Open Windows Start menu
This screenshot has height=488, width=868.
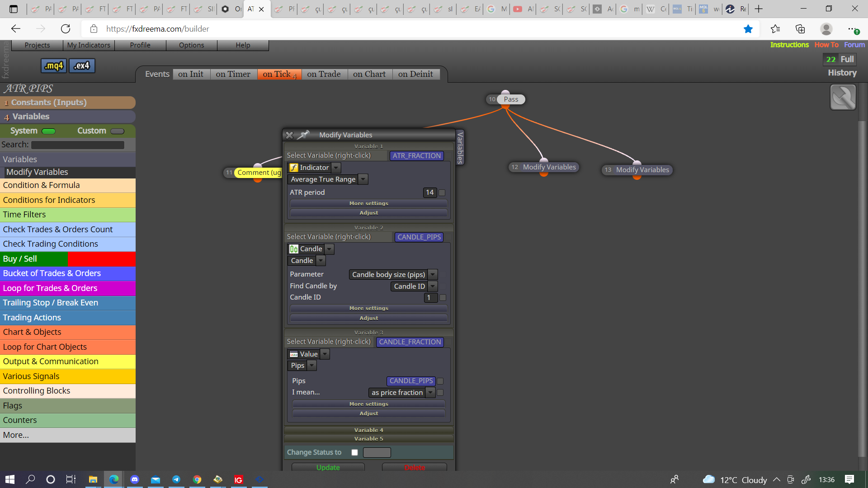(x=10, y=479)
